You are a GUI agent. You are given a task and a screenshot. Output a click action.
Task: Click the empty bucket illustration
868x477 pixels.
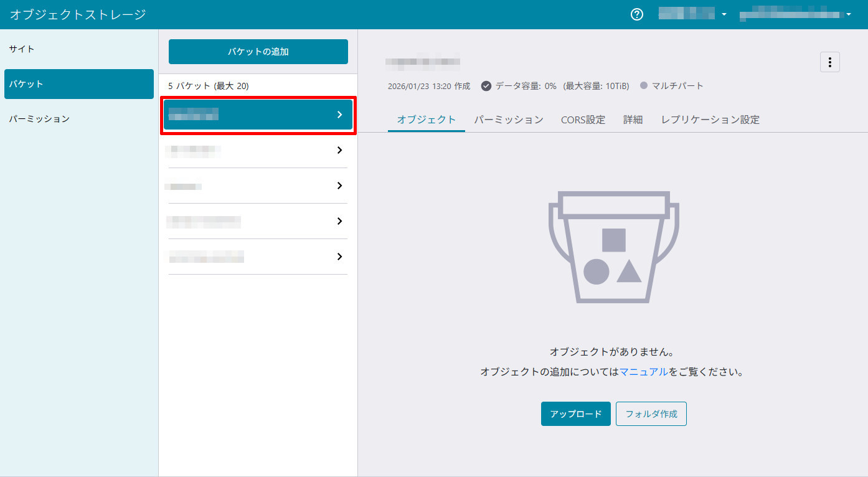pos(613,247)
